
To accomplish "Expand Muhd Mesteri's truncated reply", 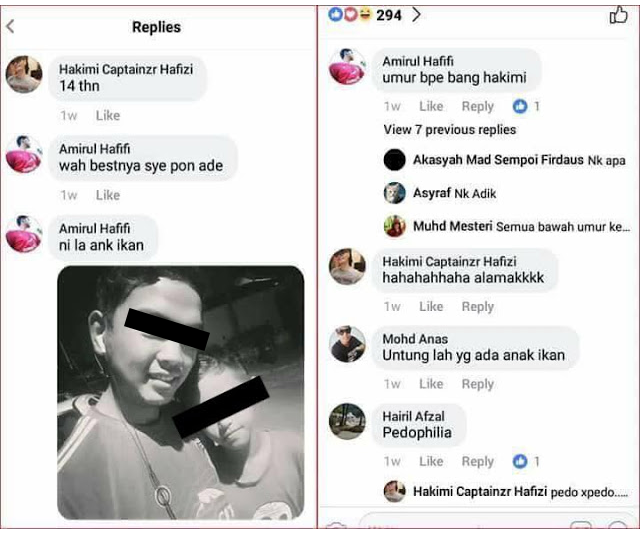I will tap(522, 226).
